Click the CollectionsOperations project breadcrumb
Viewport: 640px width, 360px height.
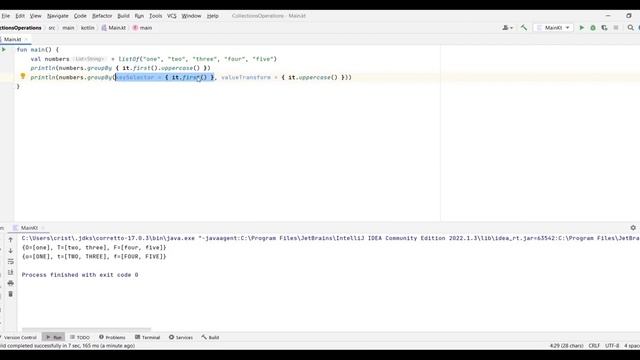[20, 28]
